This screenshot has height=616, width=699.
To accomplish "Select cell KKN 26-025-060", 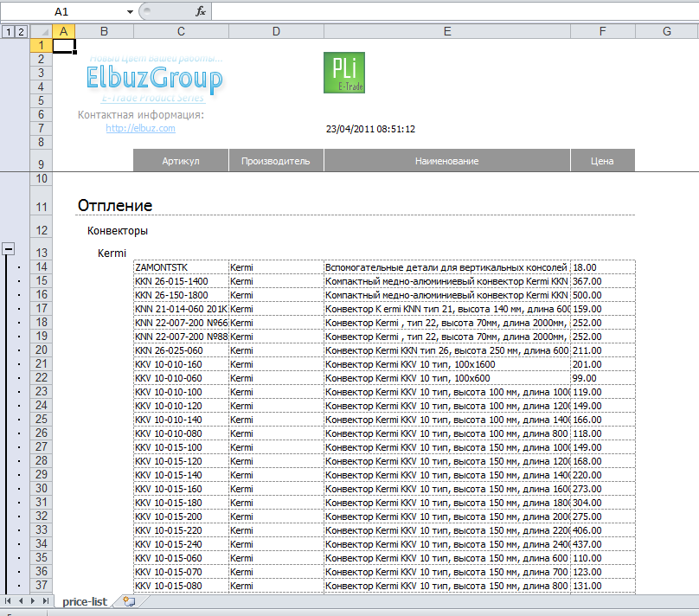I will coord(181,350).
